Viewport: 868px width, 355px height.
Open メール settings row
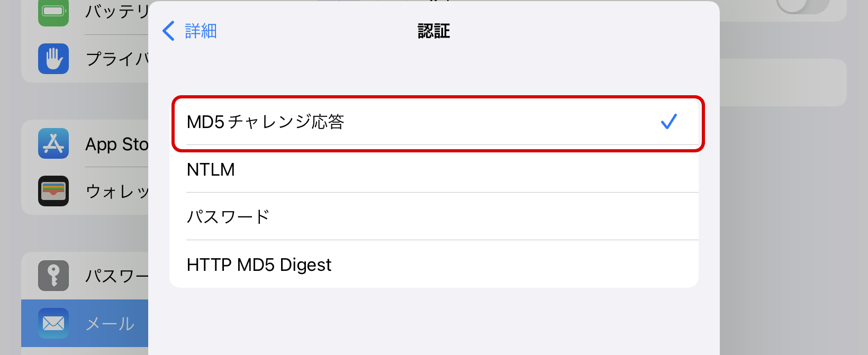click(85, 323)
